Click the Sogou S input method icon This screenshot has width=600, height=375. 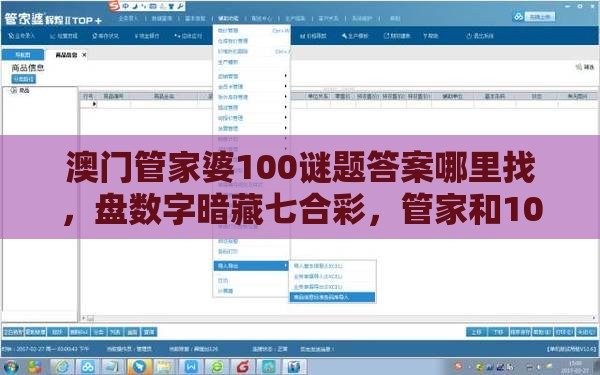click(x=114, y=6)
